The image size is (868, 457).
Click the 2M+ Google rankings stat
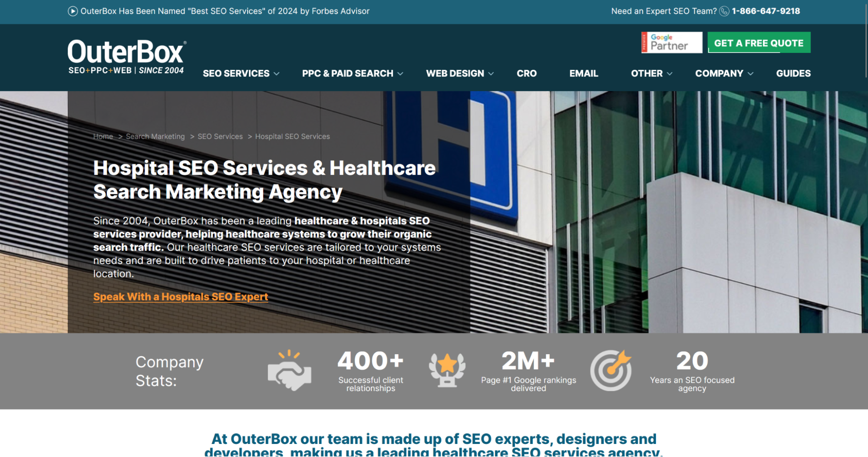(528, 371)
